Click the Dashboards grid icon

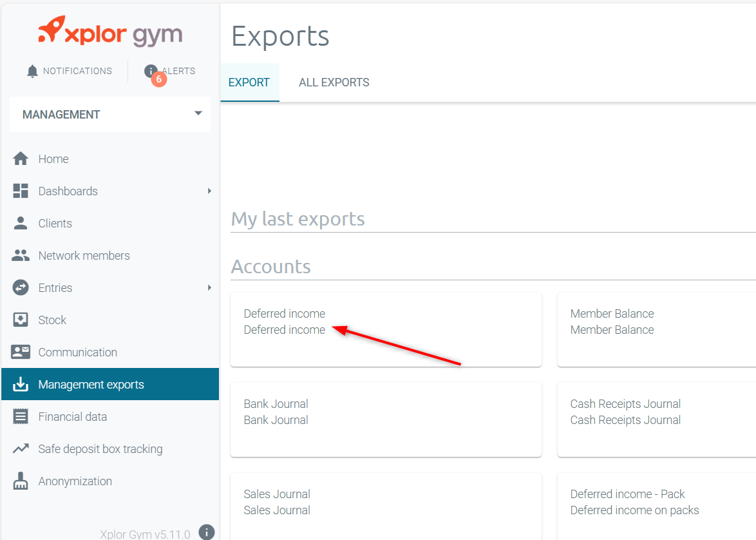coord(20,191)
